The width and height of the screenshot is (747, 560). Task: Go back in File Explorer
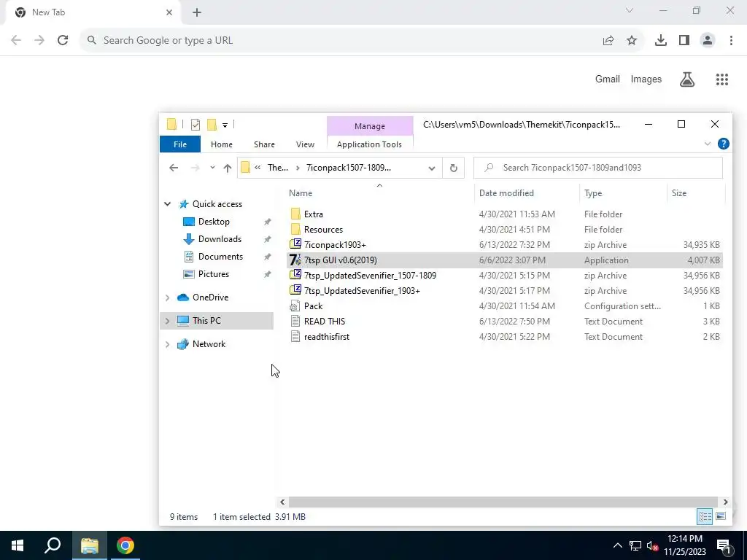(174, 168)
